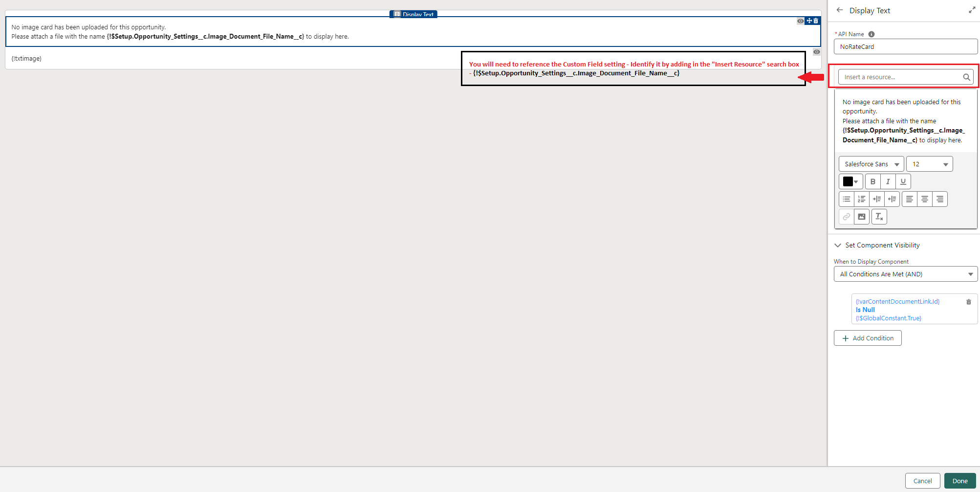Toggle visibility eye on the txtimage component

(816, 52)
